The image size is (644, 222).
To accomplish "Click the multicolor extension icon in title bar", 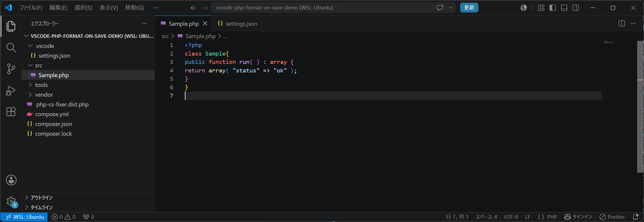I will pos(524,8).
